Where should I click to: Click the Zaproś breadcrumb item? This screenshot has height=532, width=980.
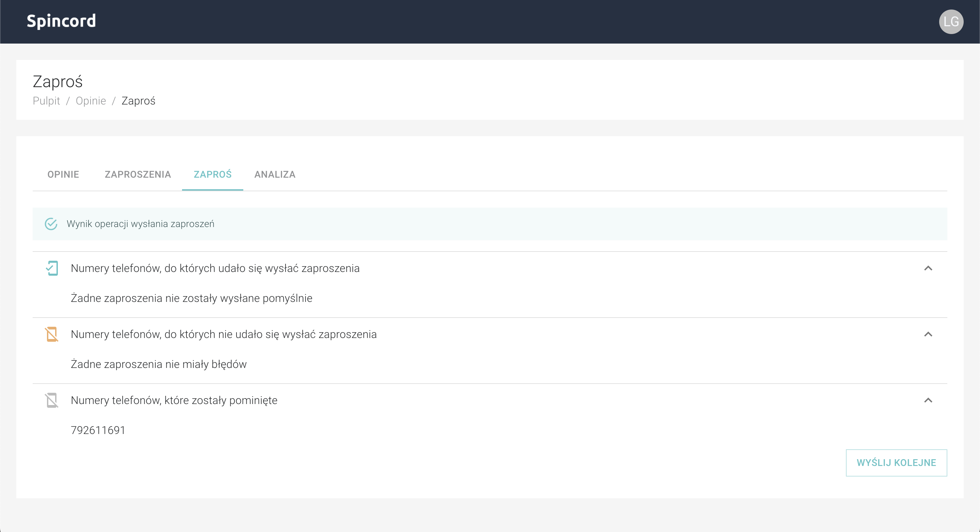(138, 101)
